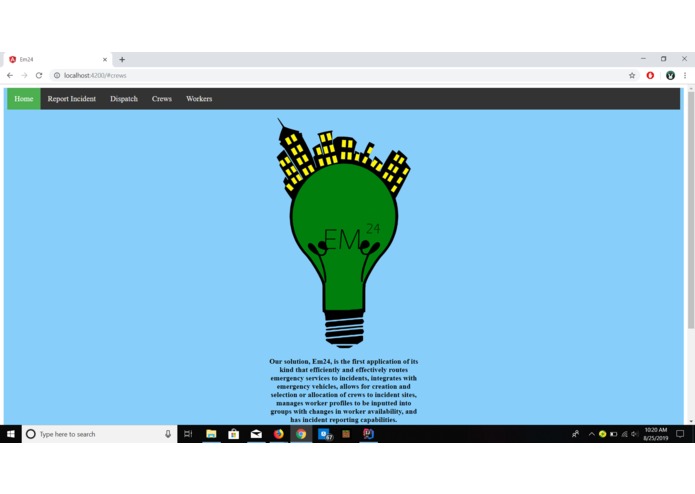Image resolution: width=695 pixels, height=494 pixels.
Task: Open the Report Incident page
Action: coord(72,99)
